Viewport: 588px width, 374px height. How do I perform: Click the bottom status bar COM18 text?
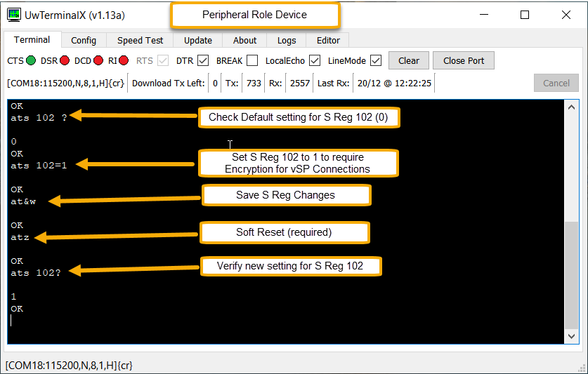click(69, 366)
